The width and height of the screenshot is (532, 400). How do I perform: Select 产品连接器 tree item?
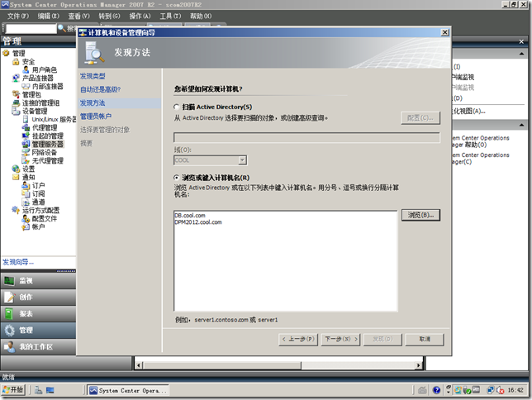pyautogui.click(x=38, y=78)
